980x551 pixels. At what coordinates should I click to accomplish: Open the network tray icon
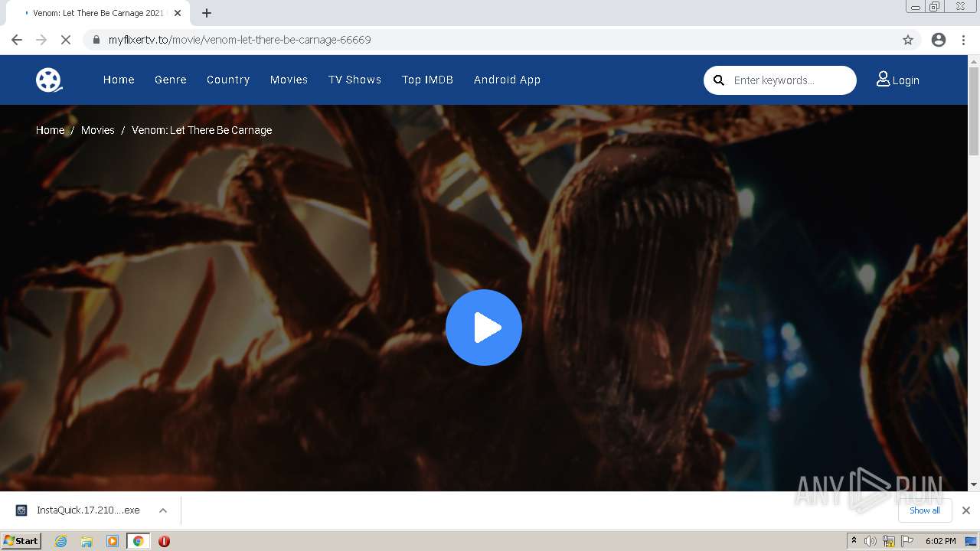click(889, 541)
